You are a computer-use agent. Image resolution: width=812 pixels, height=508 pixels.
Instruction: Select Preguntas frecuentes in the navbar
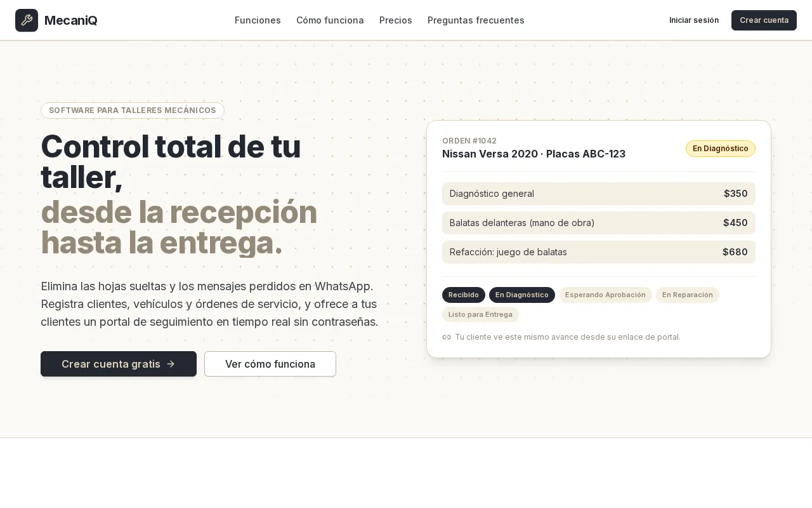click(476, 20)
